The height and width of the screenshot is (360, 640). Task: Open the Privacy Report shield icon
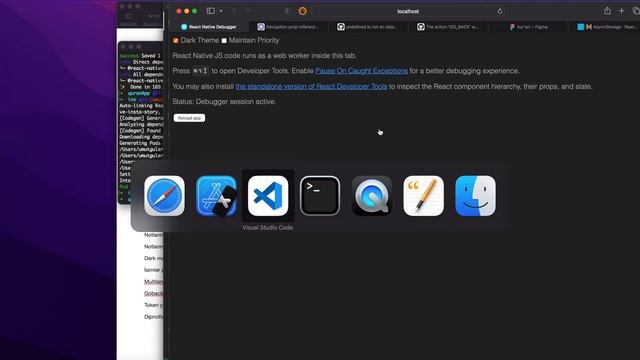coord(288,11)
